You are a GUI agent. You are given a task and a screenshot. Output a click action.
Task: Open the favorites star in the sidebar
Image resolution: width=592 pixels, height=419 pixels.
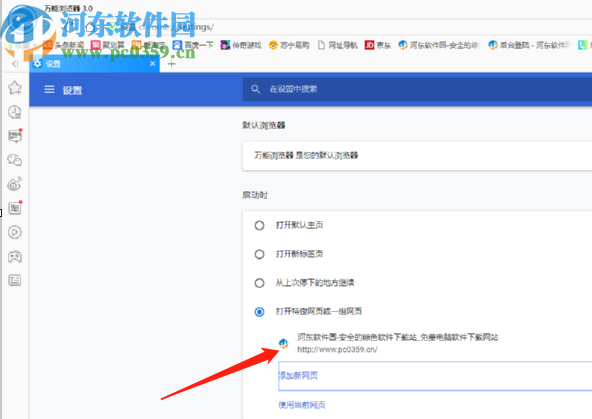[15, 88]
